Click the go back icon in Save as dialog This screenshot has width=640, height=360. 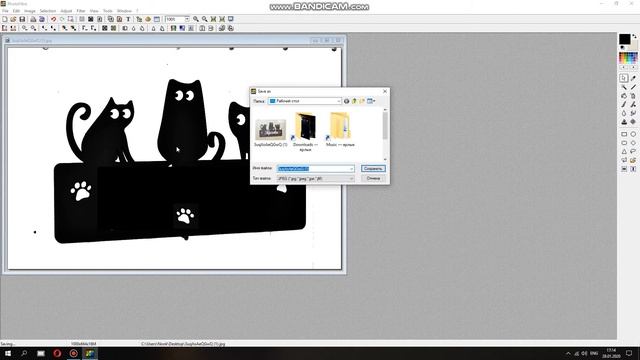[x=347, y=101]
